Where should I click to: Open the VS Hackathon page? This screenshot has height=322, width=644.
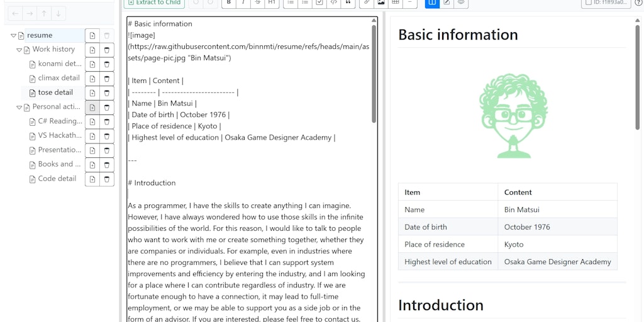(x=60, y=136)
